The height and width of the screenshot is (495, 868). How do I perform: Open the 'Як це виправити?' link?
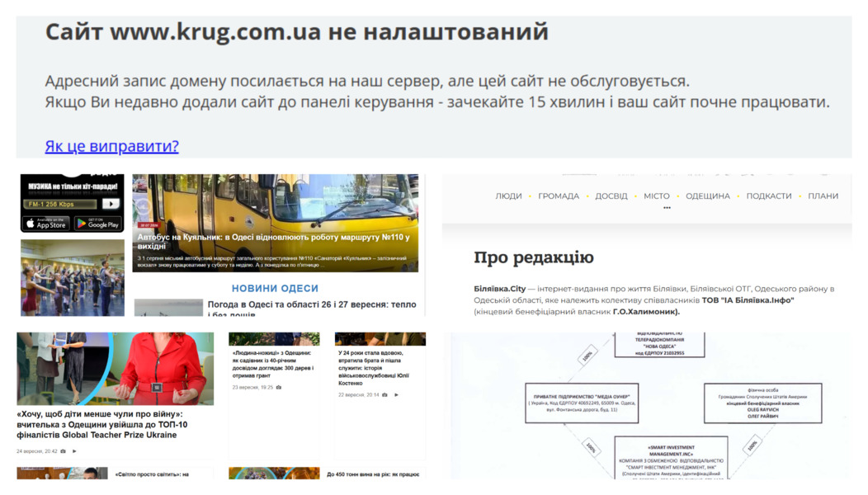point(112,146)
